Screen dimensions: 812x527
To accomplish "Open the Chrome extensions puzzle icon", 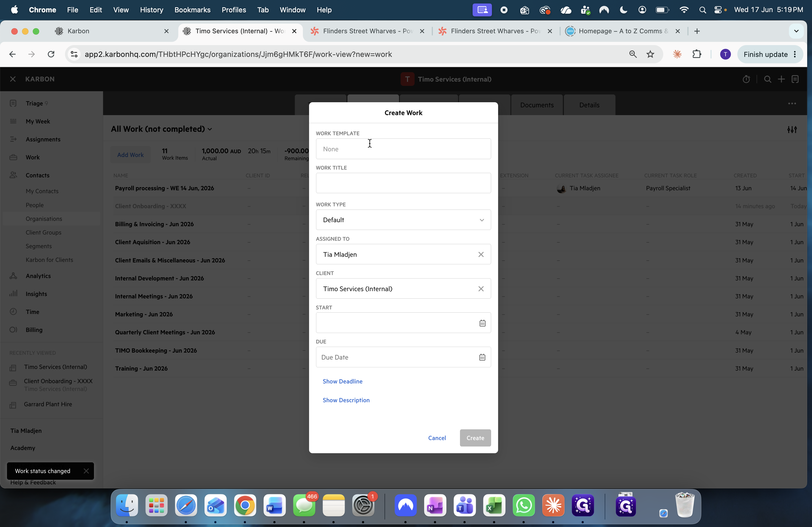I will pyautogui.click(x=696, y=54).
